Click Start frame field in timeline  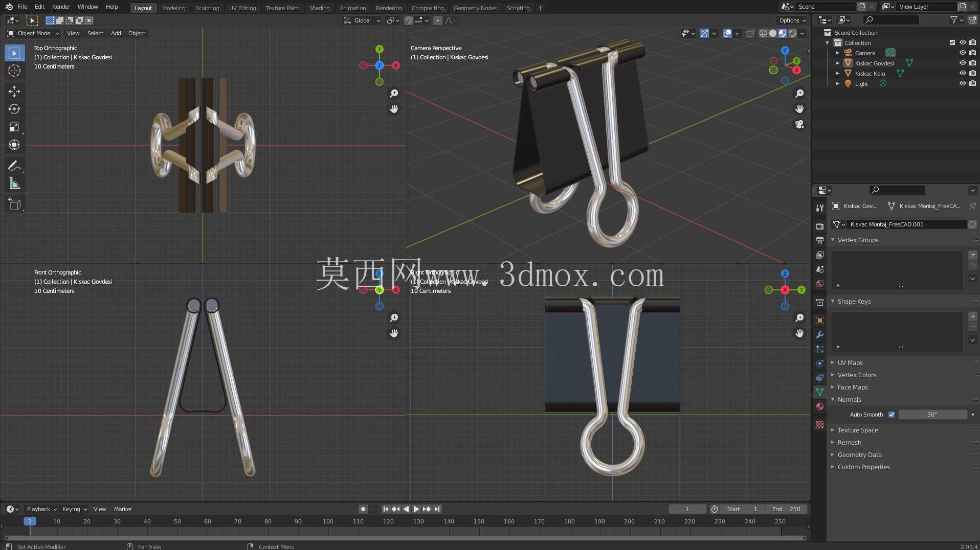(x=742, y=509)
